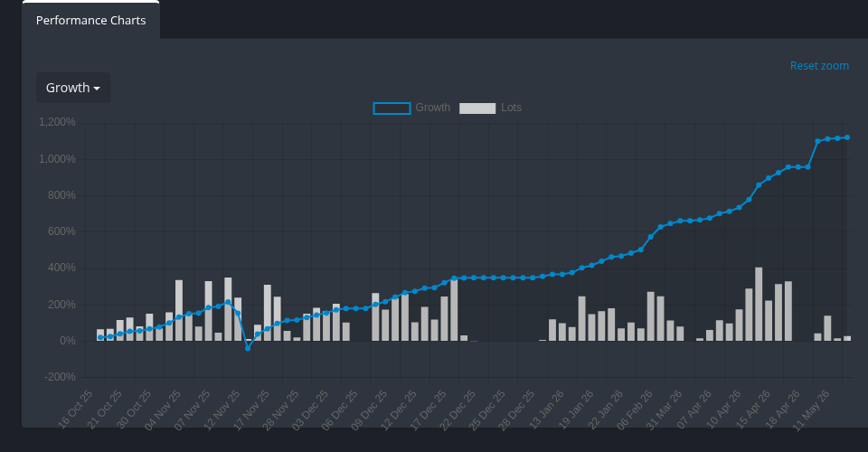
Task: Click the '28 Dec 25' date label
Action: tap(516, 410)
